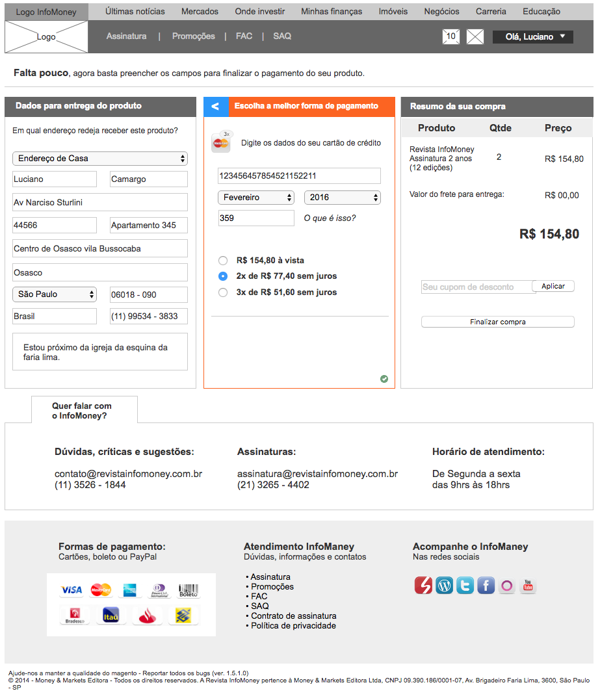Click the assinatura@revistainfomoney.com.br email
600x700 pixels.
[x=317, y=474]
